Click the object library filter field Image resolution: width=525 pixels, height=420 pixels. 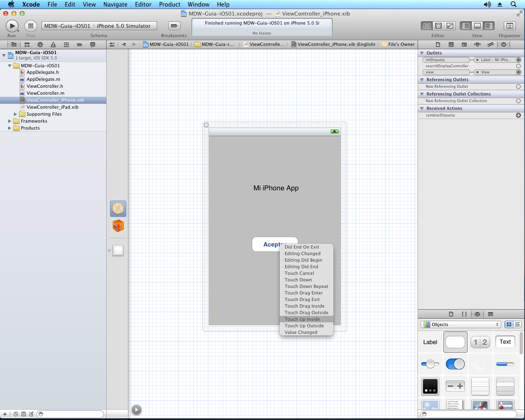point(469,414)
